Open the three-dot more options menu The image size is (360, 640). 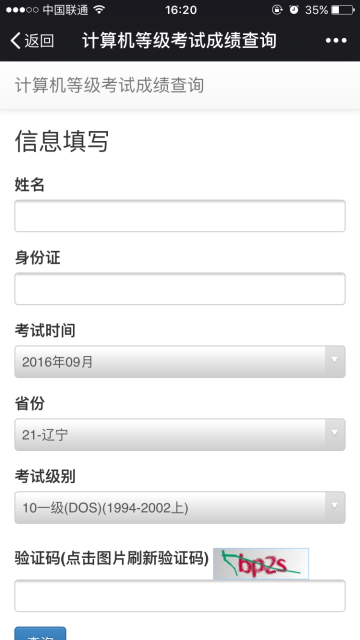[336, 40]
